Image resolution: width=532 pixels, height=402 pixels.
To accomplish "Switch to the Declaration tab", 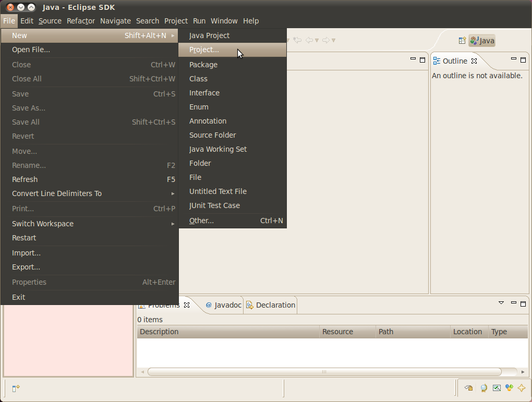I will [271, 305].
